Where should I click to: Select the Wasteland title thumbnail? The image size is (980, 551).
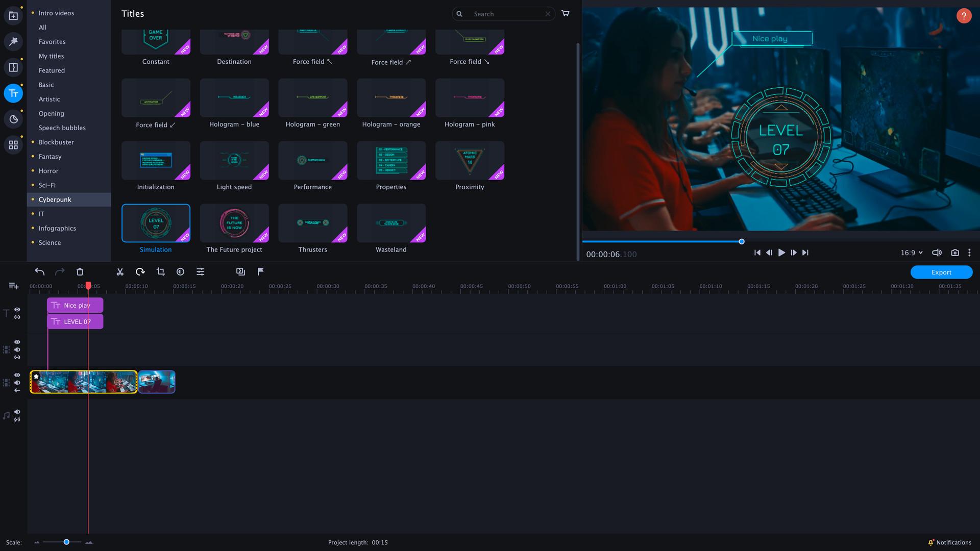tap(391, 223)
